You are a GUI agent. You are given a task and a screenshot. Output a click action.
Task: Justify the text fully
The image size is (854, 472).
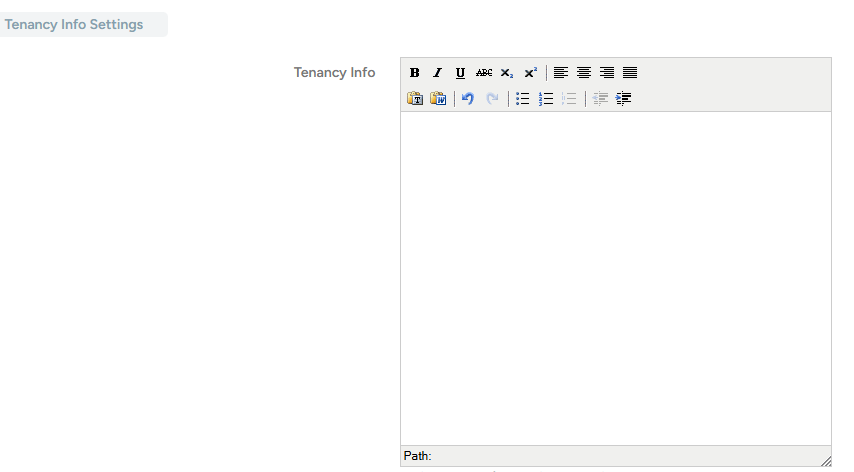tap(630, 73)
